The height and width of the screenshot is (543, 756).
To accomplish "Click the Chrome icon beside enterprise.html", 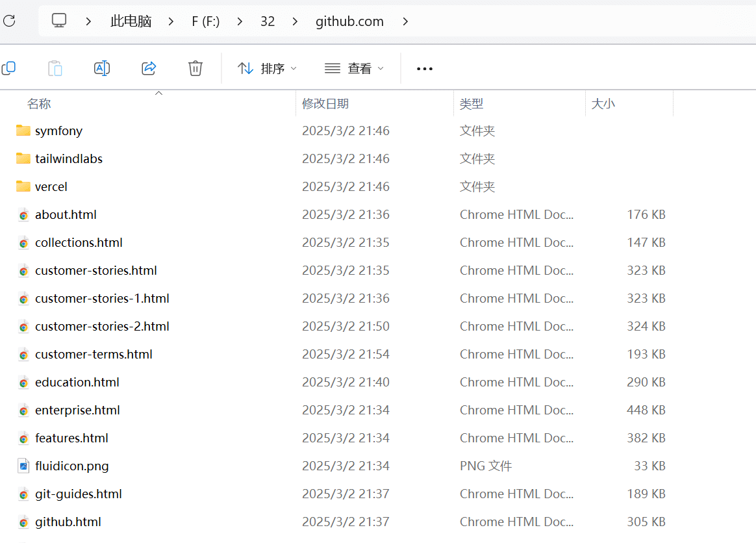I will (x=23, y=410).
